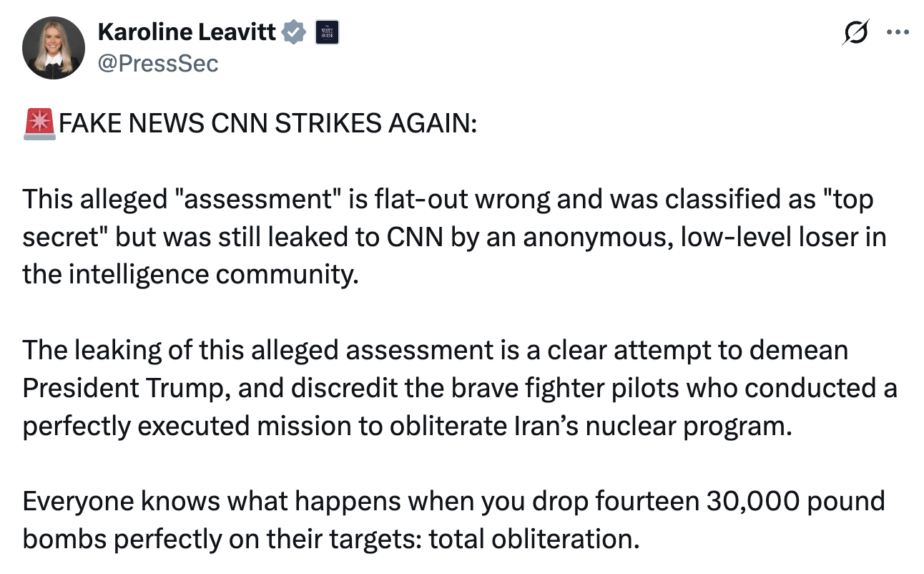Click the verified checkmark badge
This screenshot has height=574, width=924.
click(295, 33)
